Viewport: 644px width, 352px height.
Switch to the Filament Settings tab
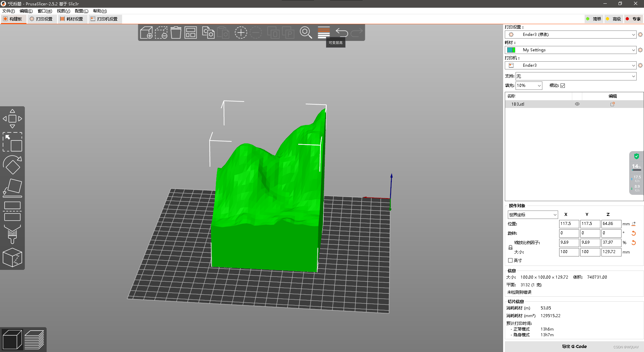click(72, 19)
